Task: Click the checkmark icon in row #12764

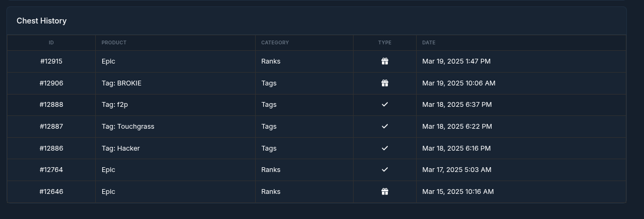Action: tap(385, 170)
